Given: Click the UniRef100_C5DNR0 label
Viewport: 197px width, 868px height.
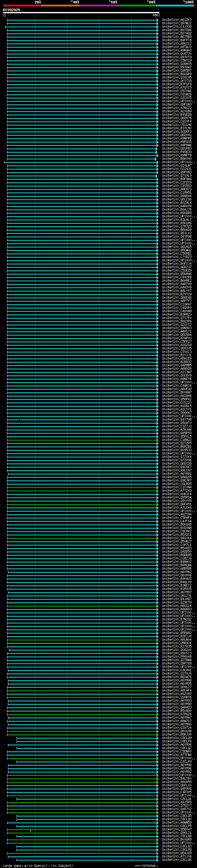Looking at the screenshot, I should tap(177, 751).
